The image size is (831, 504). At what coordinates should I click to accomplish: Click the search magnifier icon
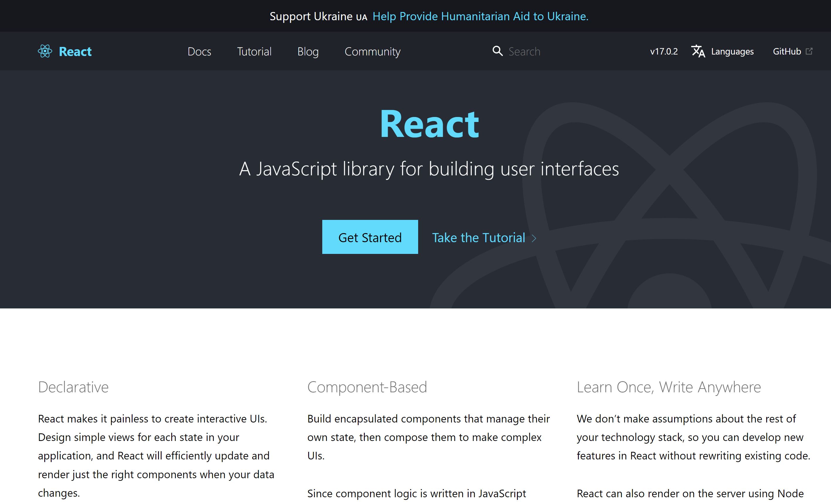pos(497,51)
